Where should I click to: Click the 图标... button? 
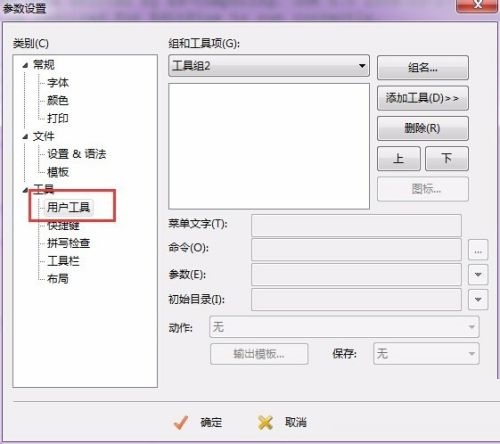tap(423, 189)
